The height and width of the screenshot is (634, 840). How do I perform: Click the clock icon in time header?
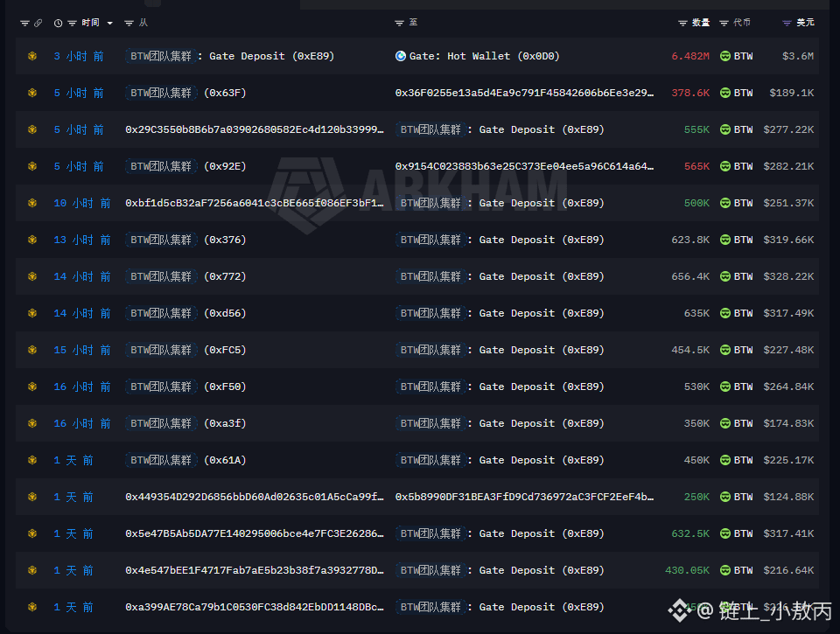point(58,23)
